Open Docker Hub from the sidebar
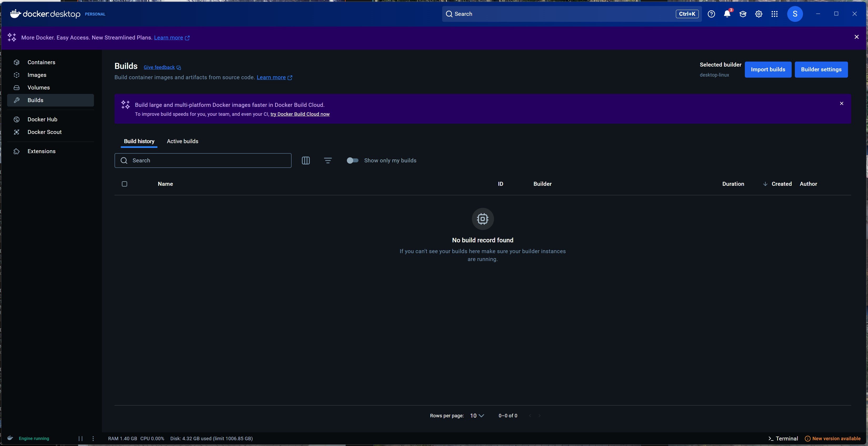 pos(50,119)
